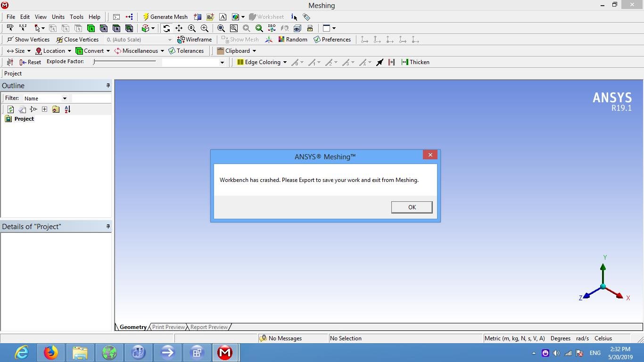
Task: Click the ABC annotation icon
Action: 210,17
